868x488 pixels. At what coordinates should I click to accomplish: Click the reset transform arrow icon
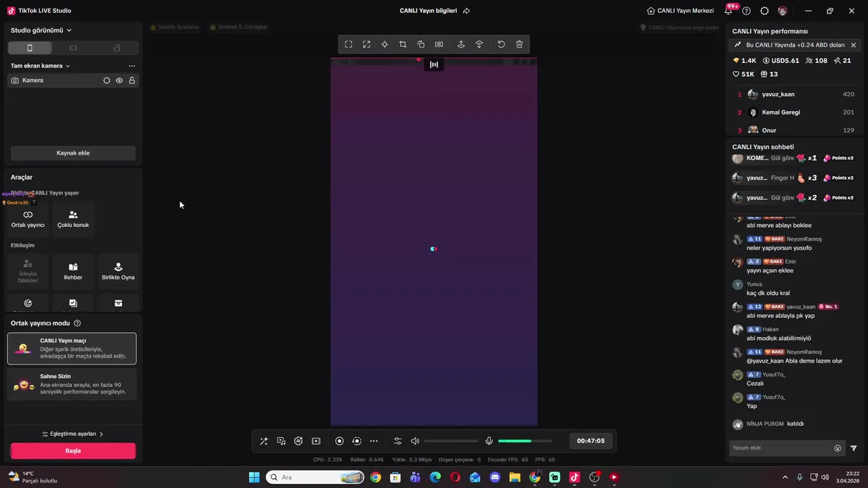click(x=501, y=44)
